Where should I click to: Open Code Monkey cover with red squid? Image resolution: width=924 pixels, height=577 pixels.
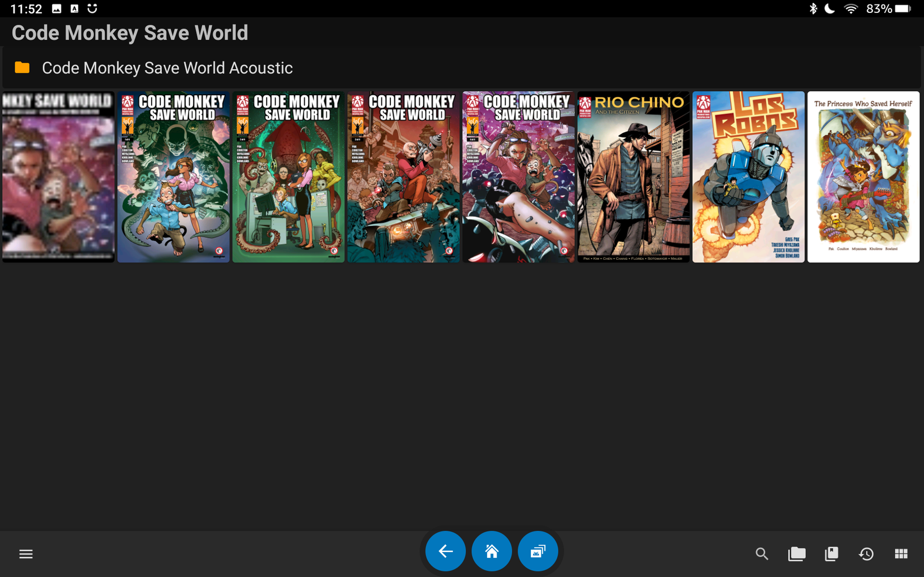click(x=288, y=177)
